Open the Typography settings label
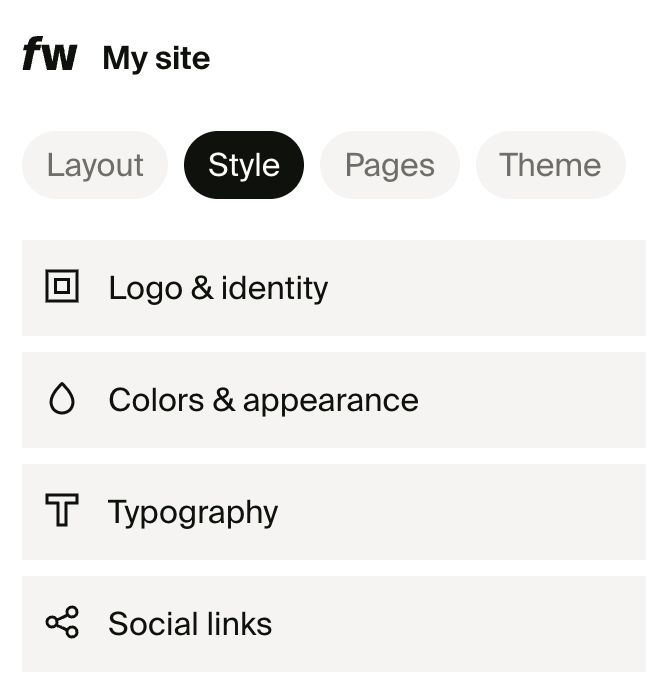This screenshot has height=694, width=668. click(193, 513)
